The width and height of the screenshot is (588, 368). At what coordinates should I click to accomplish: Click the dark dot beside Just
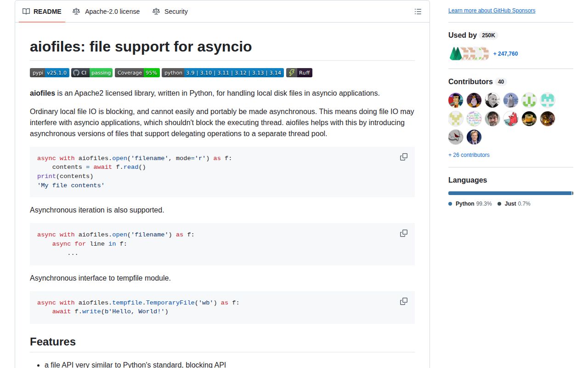pyautogui.click(x=499, y=204)
